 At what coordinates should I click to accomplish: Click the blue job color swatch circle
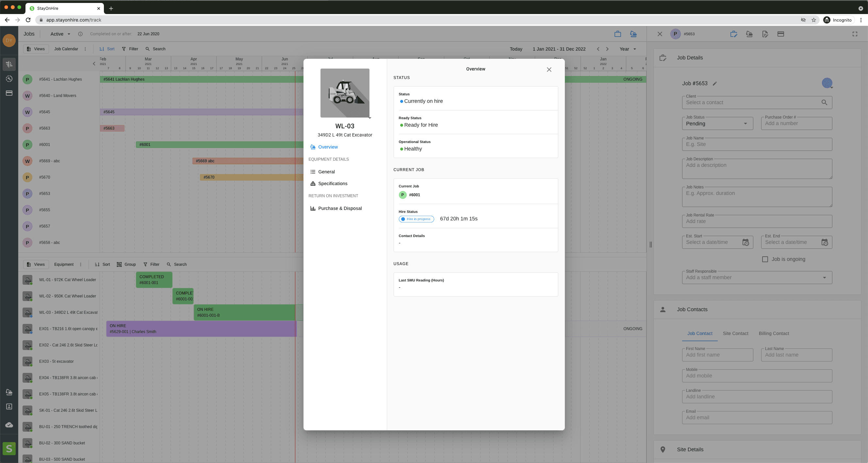coord(827,83)
